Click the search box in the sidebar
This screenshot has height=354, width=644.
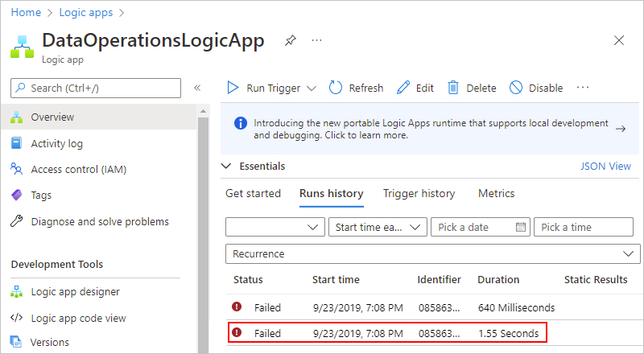pyautogui.click(x=96, y=88)
